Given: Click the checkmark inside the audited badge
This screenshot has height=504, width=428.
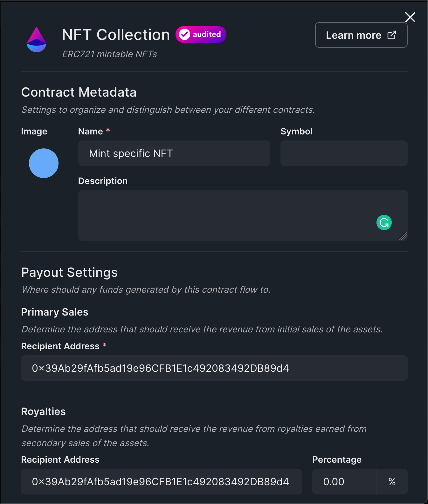Looking at the screenshot, I should tap(184, 34).
